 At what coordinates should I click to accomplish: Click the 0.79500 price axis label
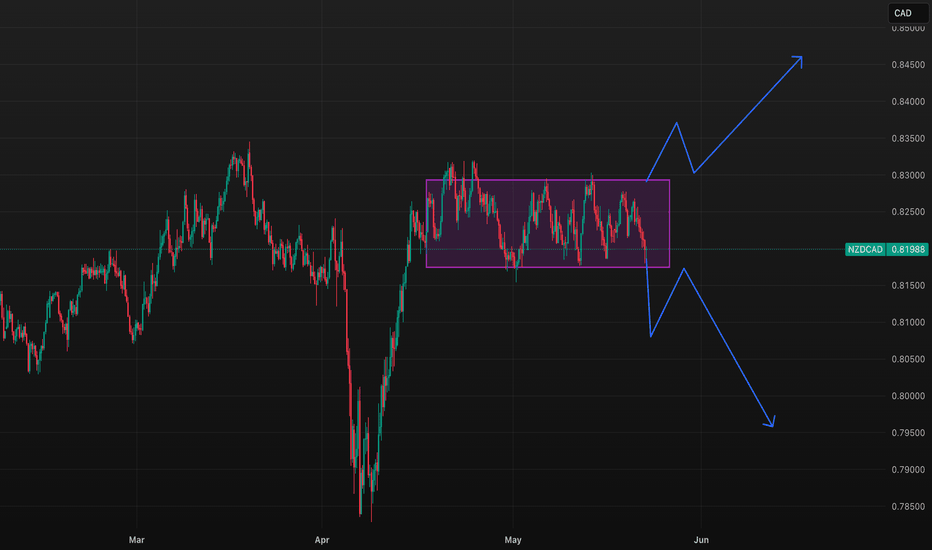coord(908,433)
